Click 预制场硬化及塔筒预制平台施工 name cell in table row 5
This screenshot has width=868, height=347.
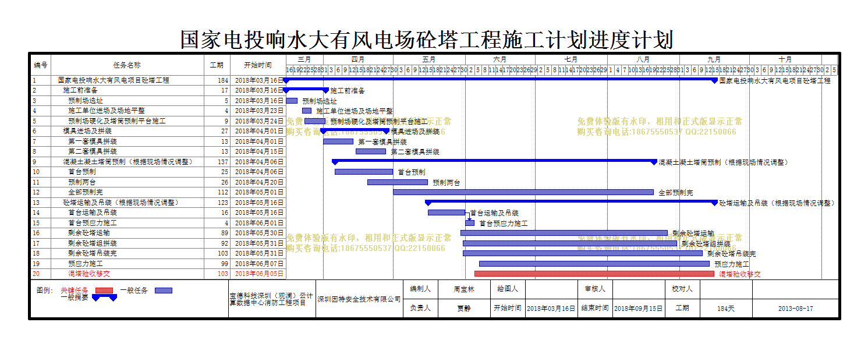click(x=127, y=121)
